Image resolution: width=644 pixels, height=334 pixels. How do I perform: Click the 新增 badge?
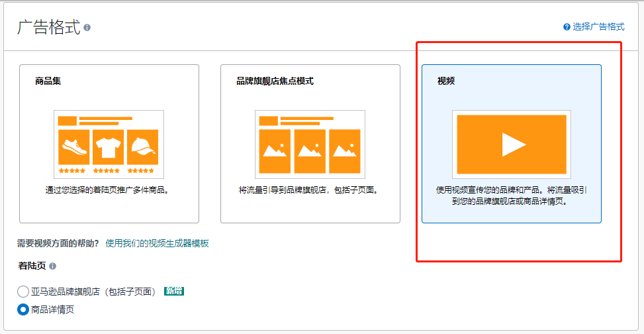[x=174, y=292]
